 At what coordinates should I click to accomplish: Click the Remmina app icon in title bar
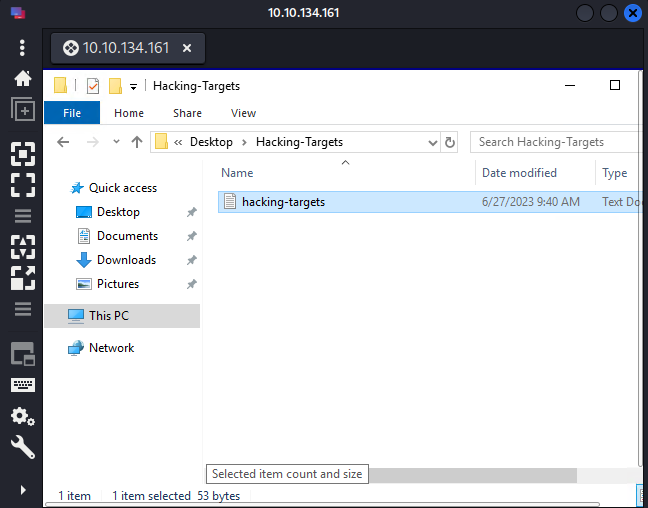coord(18,13)
